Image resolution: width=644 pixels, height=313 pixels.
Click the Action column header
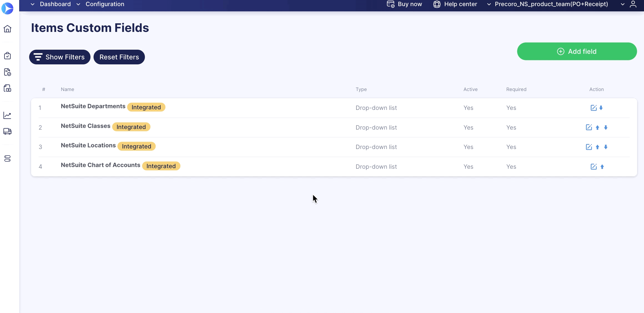597,89
